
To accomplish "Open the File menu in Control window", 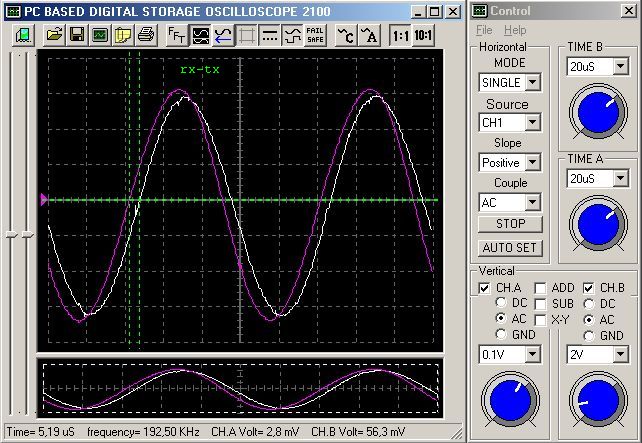I will coord(484,31).
